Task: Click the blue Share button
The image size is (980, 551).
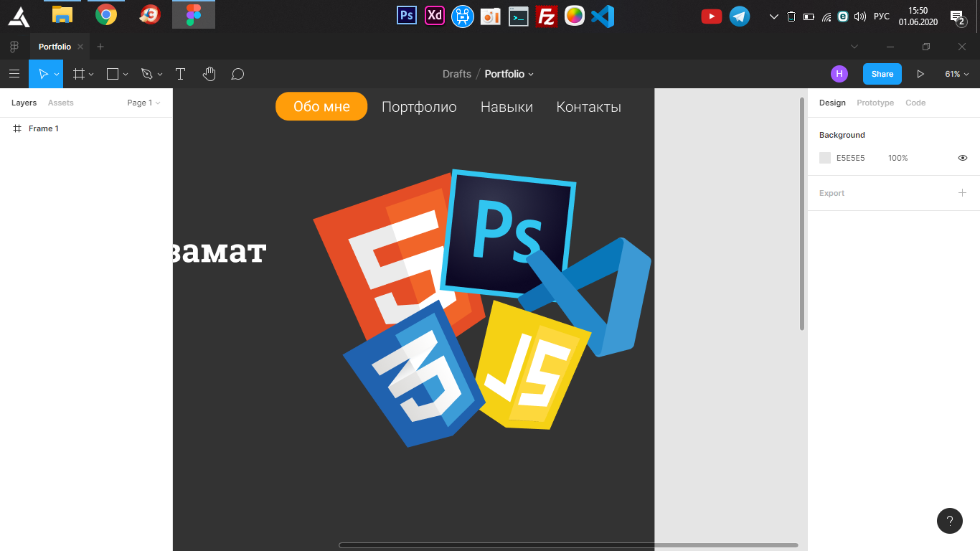Action: (x=882, y=74)
